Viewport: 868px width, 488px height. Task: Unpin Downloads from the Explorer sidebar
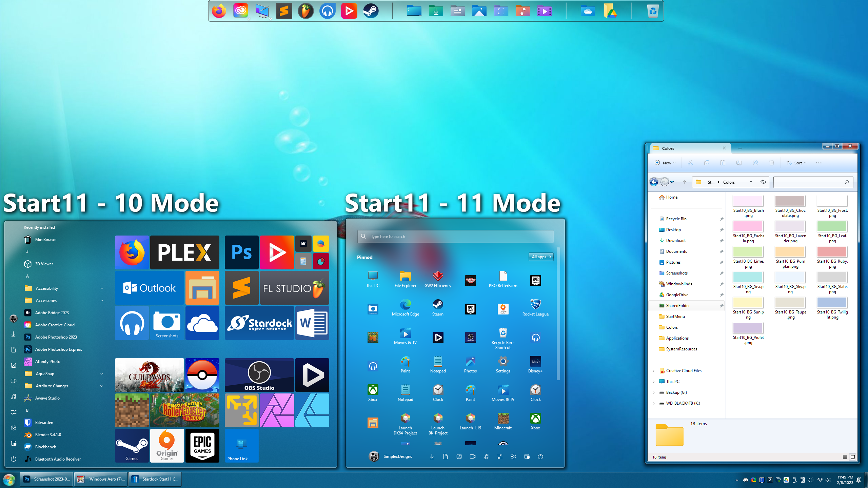coord(722,241)
